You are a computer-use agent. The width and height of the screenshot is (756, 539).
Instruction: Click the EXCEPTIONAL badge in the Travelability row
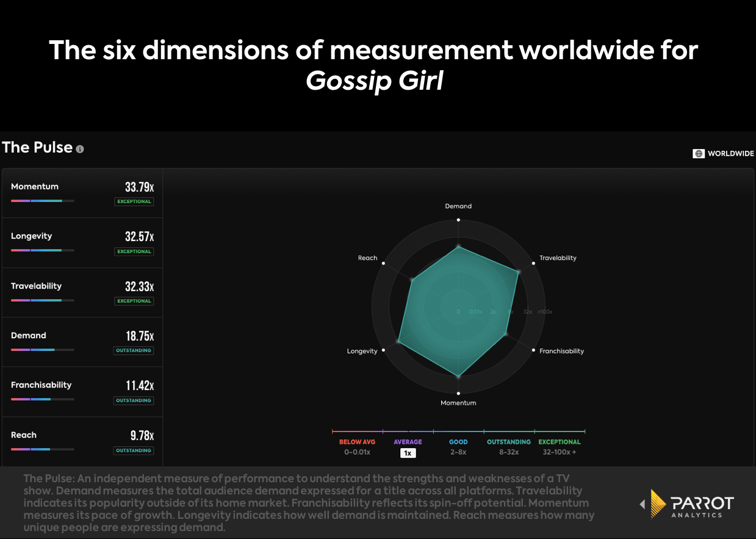[134, 301]
